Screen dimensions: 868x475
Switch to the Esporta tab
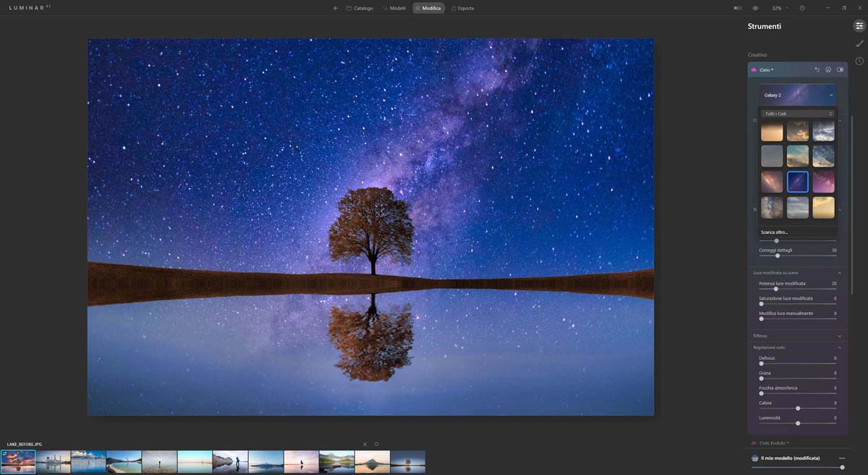(462, 8)
